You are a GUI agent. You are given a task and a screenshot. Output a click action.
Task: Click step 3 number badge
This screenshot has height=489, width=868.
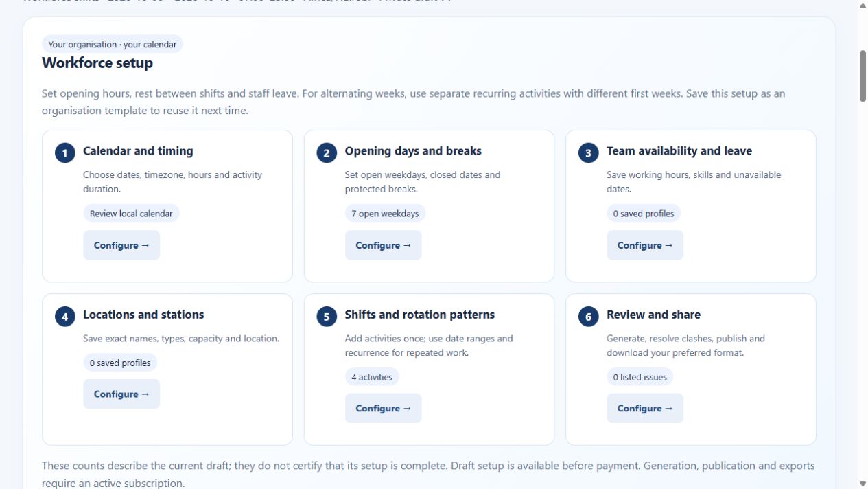pyautogui.click(x=588, y=153)
